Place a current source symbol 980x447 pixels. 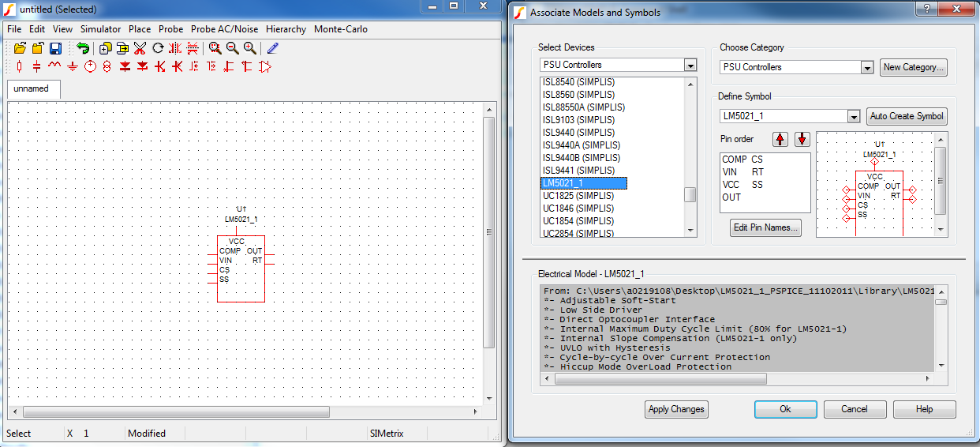point(107,66)
